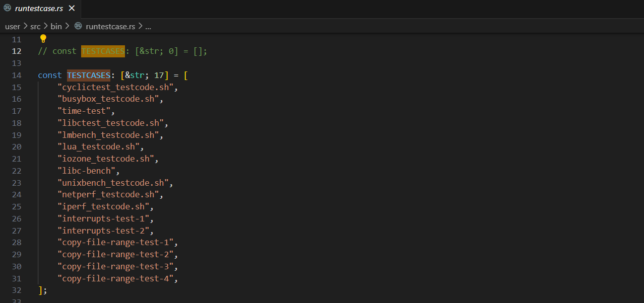Click the "cyclictest_testcode.sh" string
The image size is (644, 303).
(118, 87)
